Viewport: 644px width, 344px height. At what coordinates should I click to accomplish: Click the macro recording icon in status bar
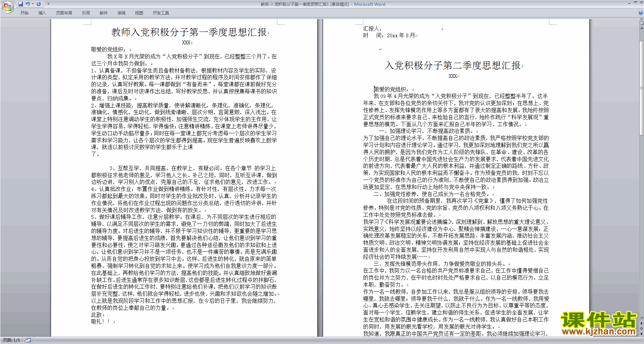click(x=28, y=340)
